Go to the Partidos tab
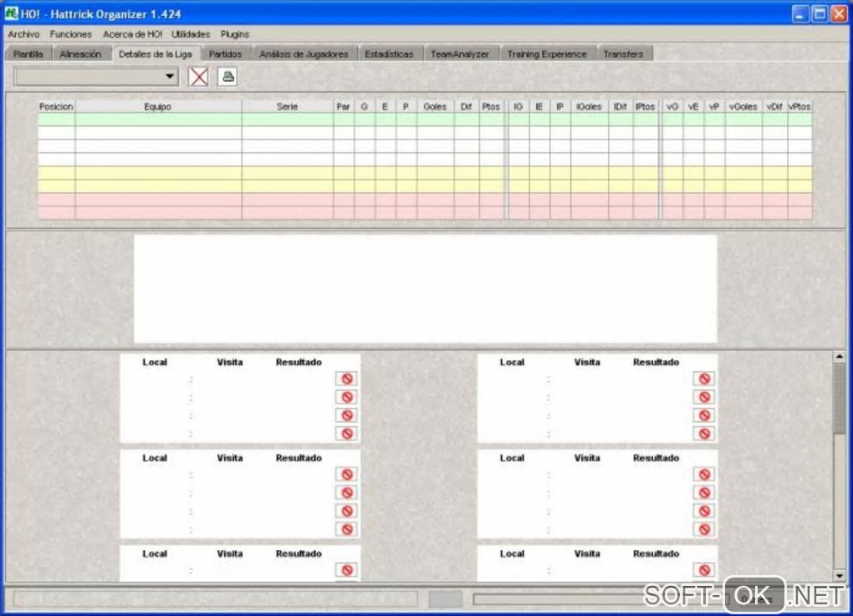 (225, 53)
